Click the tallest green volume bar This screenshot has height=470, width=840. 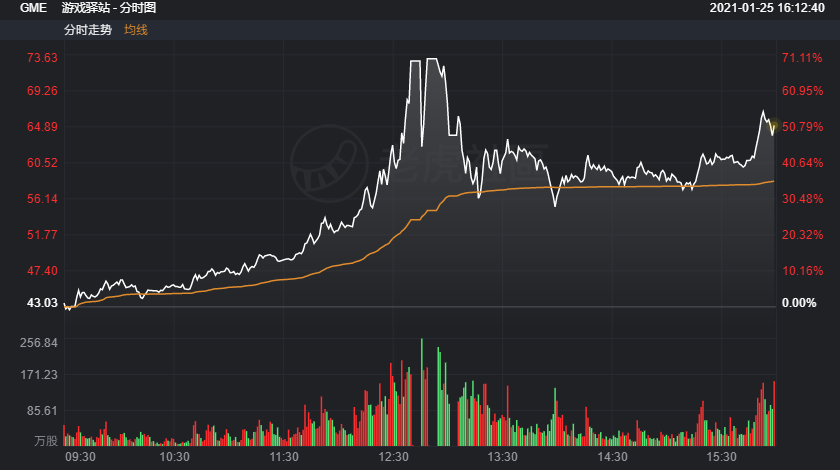(422, 392)
